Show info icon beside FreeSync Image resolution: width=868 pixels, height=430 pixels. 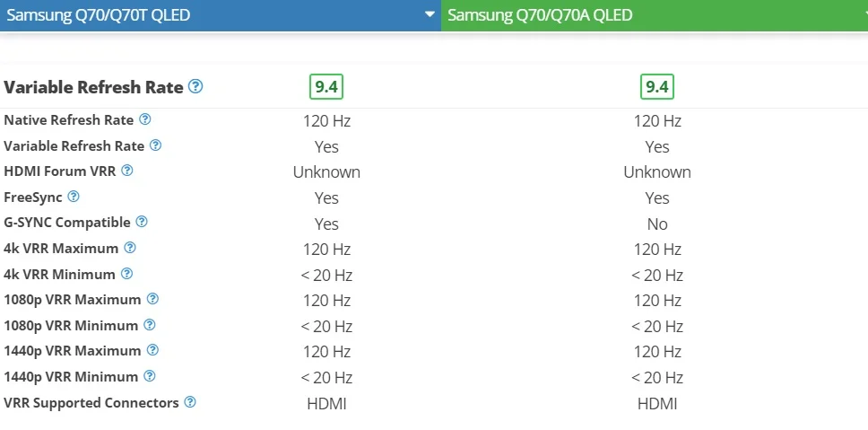(x=73, y=197)
